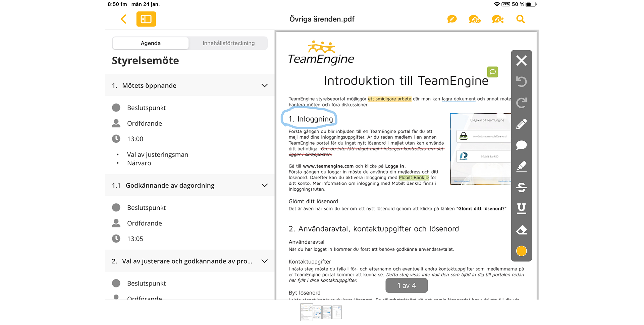Click the Beslutspunkt circle under Val av justerare
The height and width of the screenshot is (325, 644).
[116, 283]
